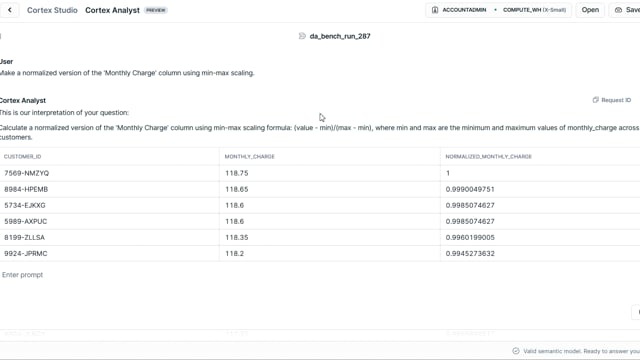The image size is (640, 360).
Task: Click the 118.75 monthly charge cell
Action: (330, 173)
